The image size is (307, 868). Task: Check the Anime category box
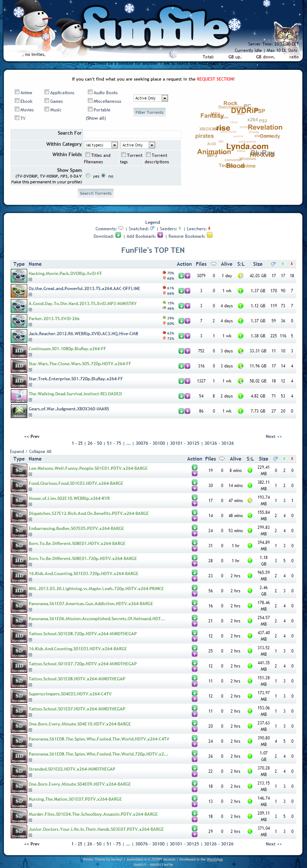click(17, 92)
